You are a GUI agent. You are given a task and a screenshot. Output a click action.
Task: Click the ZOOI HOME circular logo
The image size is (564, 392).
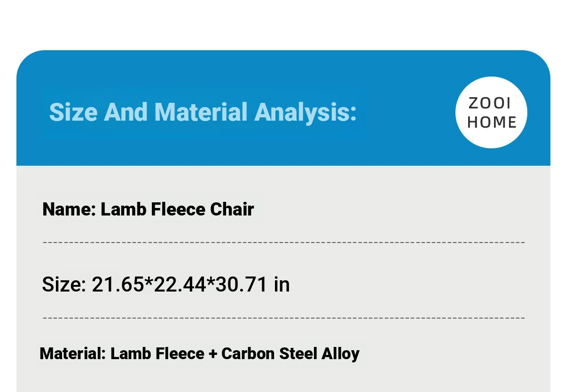coord(491,113)
